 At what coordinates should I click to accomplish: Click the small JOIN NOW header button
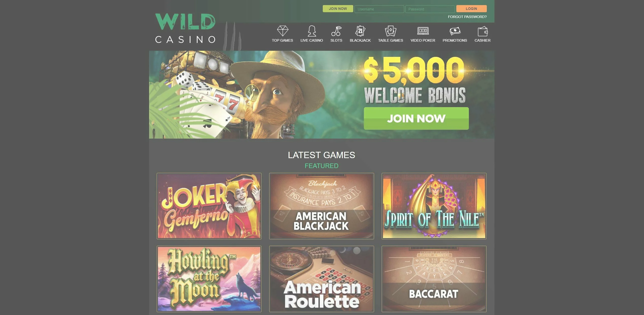click(338, 9)
